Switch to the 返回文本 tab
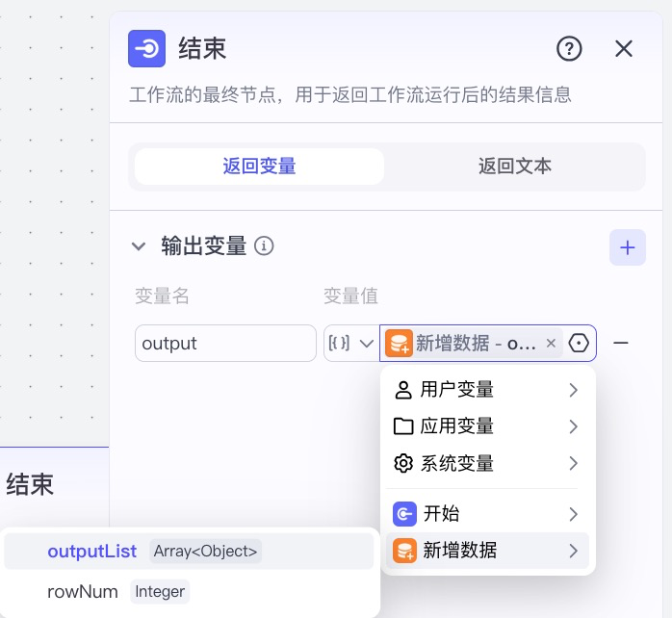This screenshot has height=618, width=672. coord(514,167)
